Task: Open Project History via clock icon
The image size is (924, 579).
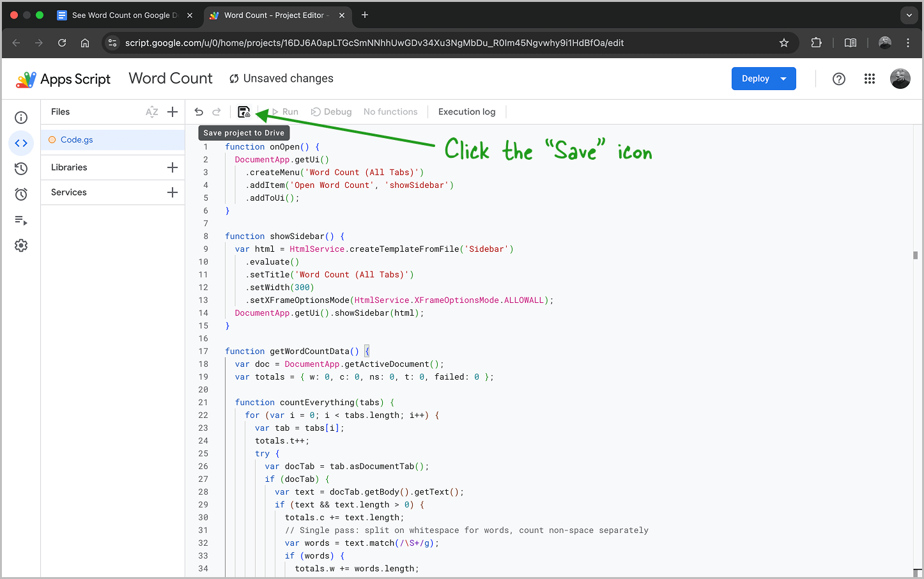Action: tap(21, 168)
